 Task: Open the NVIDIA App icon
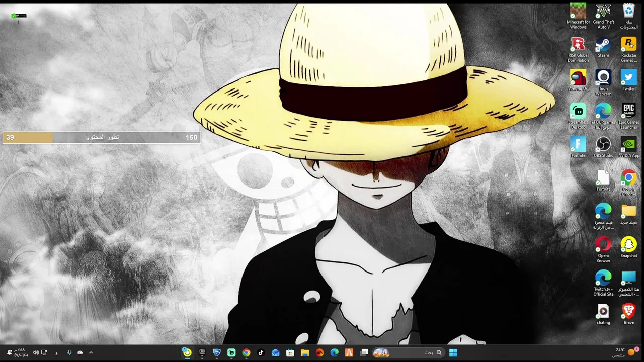tap(629, 147)
